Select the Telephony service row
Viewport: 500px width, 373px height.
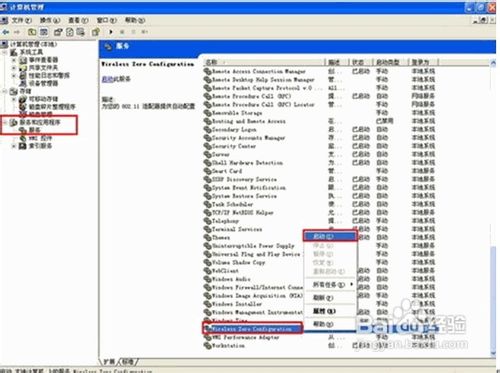click(226, 221)
